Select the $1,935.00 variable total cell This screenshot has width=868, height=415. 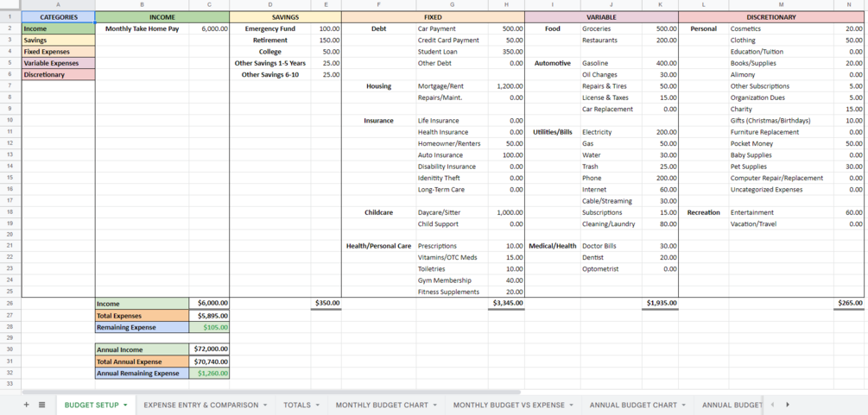coord(661,303)
